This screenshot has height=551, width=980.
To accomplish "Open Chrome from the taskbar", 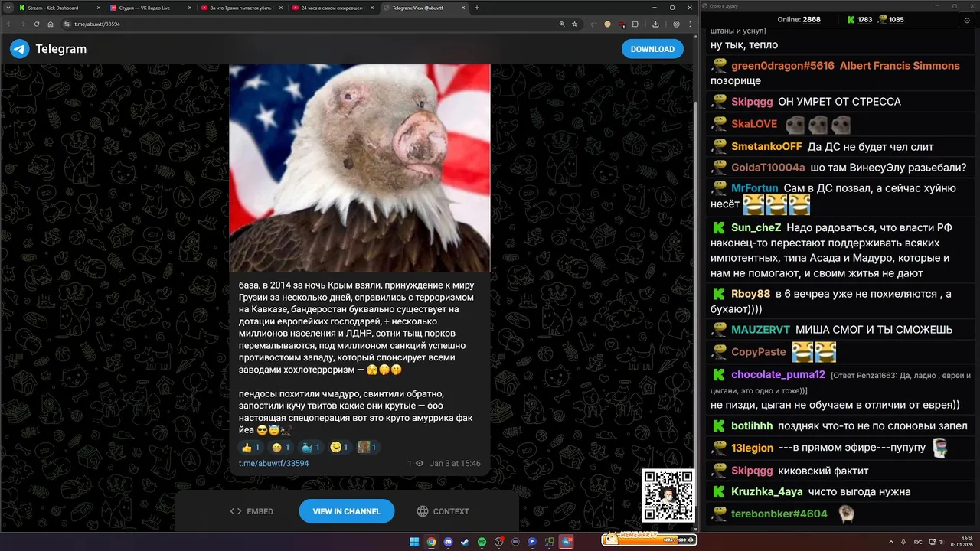I will point(431,542).
